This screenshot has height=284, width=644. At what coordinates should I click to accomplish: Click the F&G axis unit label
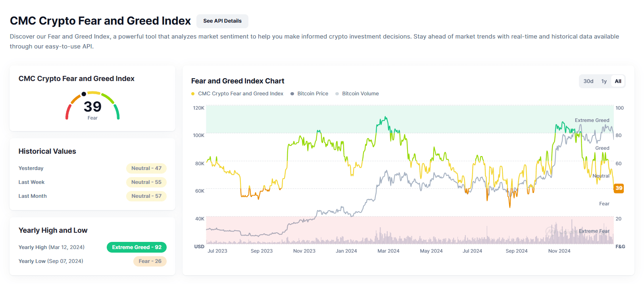pos(620,247)
